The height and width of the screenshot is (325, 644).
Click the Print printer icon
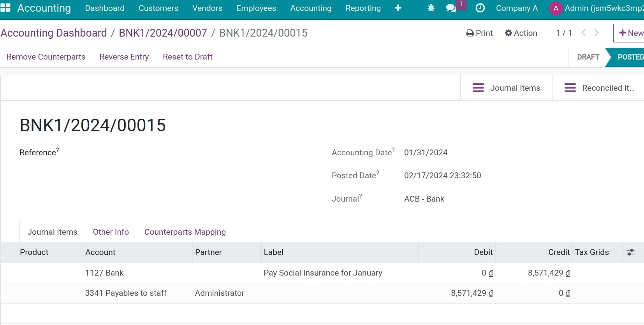coord(470,33)
